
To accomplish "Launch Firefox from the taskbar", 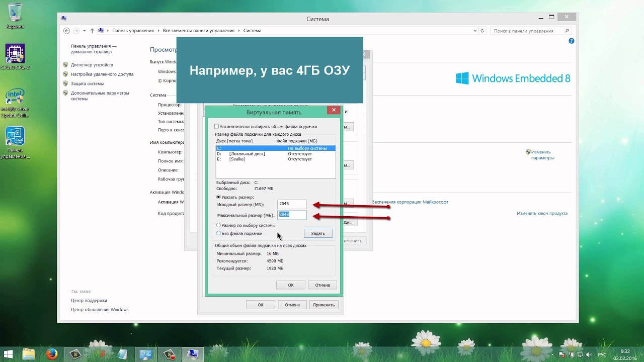I will pyautogui.click(x=52, y=353).
